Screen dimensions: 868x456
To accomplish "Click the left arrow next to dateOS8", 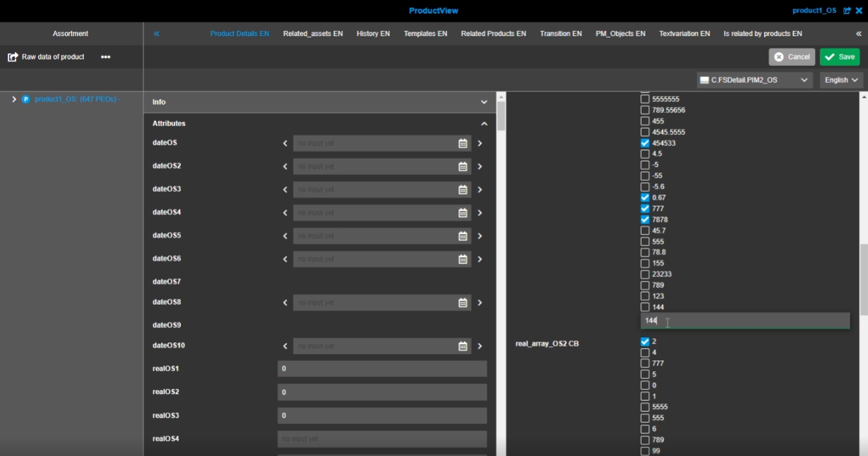I will [x=285, y=303].
